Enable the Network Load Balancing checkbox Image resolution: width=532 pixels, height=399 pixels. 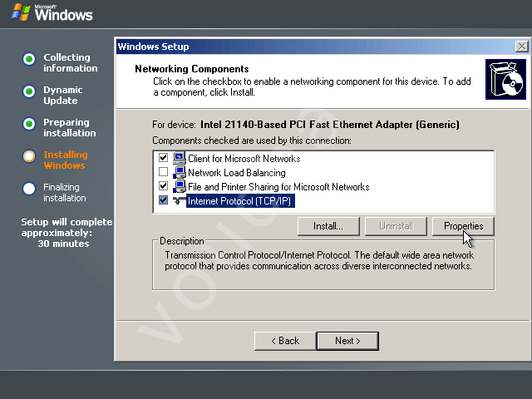(163, 172)
